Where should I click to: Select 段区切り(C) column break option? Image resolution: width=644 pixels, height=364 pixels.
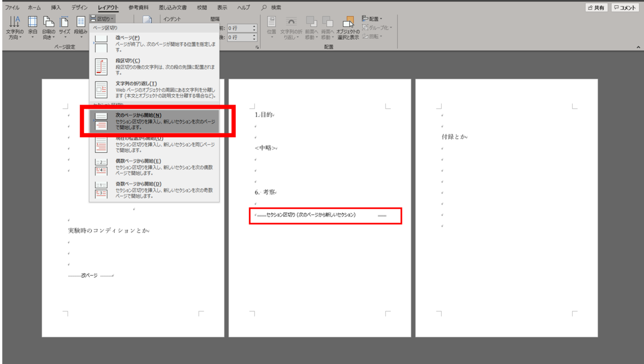pos(155,66)
